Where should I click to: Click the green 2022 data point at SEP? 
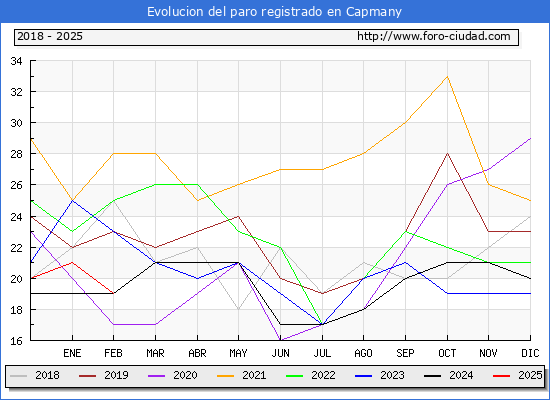tap(405, 232)
